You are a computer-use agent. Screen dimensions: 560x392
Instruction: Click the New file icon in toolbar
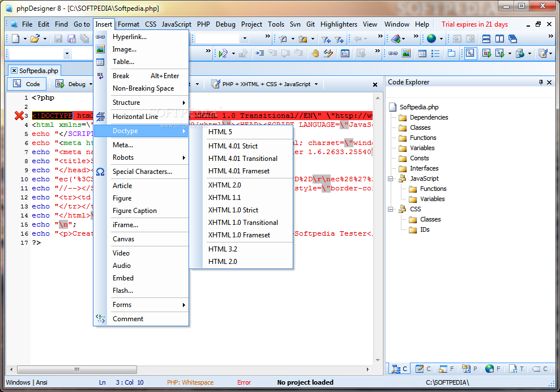pyautogui.click(x=16, y=39)
